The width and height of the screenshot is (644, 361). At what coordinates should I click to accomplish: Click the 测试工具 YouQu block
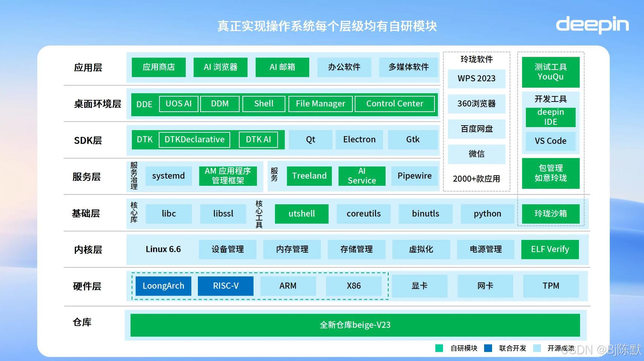click(551, 72)
